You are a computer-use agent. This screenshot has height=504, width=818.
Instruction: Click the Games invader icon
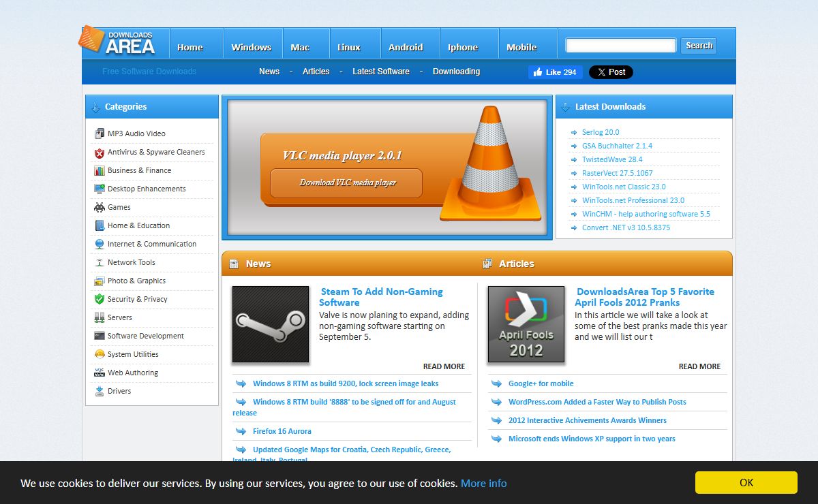click(100, 208)
